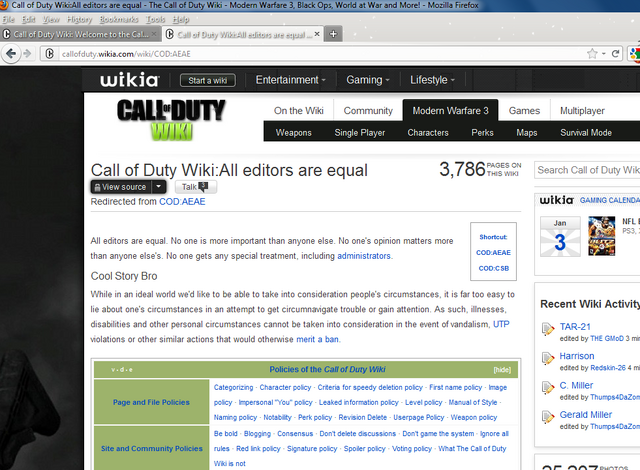Viewport: 640px width, 470px height.
Task: Open the View menu
Action: click(51, 19)
